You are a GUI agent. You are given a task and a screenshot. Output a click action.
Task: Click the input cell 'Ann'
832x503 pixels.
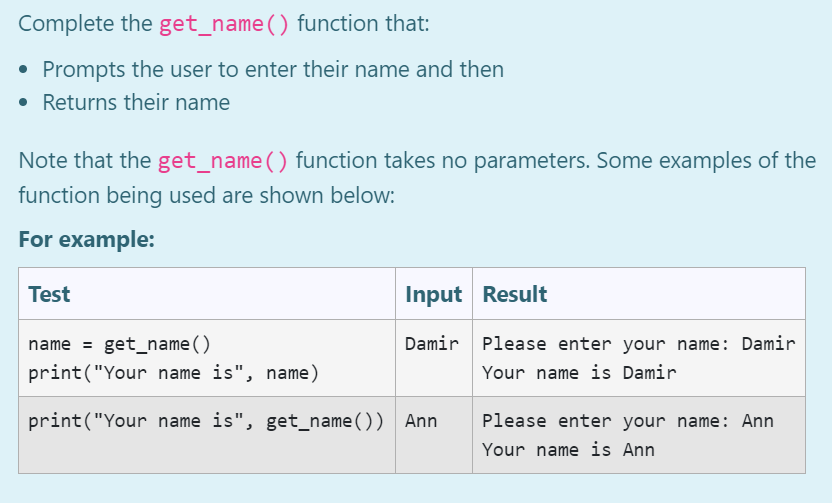(x=421, y=421)
